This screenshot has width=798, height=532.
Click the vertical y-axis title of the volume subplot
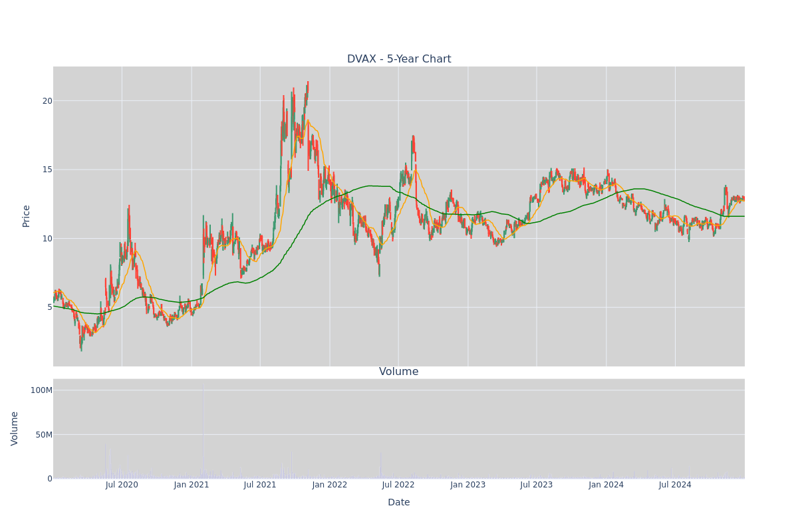click(x=15, y=428)
